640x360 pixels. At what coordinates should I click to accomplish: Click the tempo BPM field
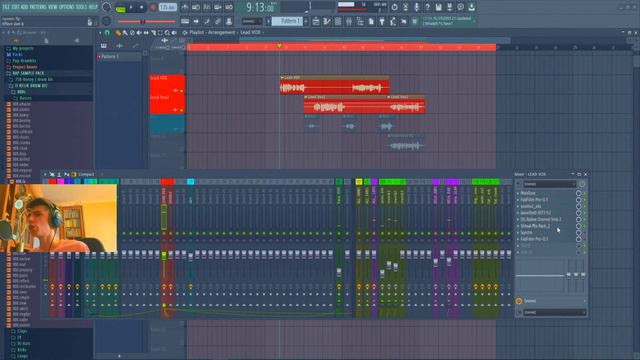(168, 7)
